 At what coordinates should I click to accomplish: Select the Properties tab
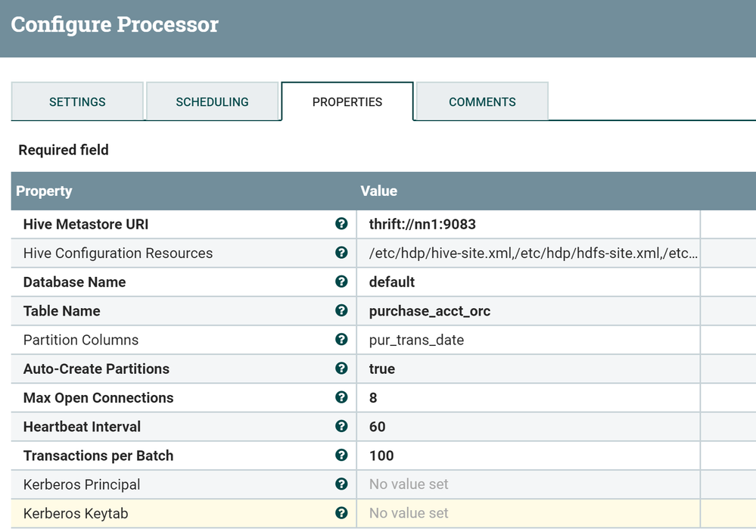[x=347, y=101]
